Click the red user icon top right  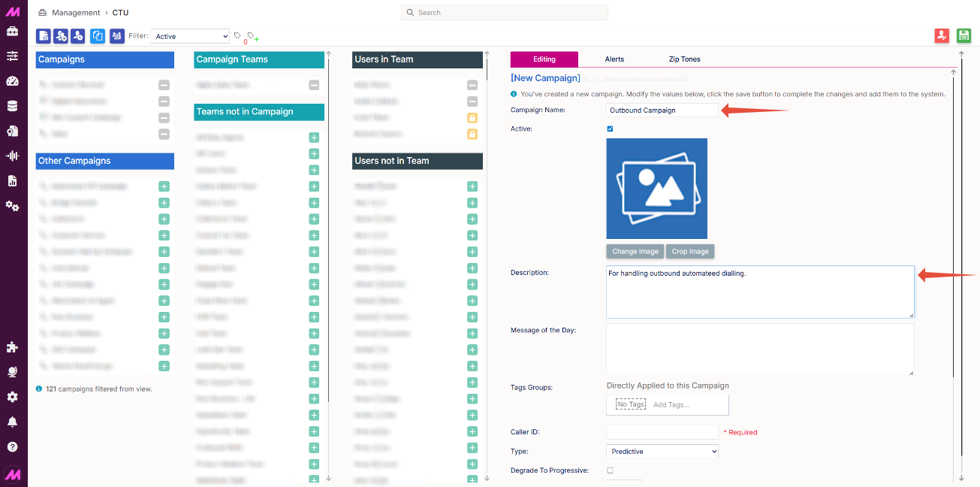pyautogui.click(x=942, y=35)
